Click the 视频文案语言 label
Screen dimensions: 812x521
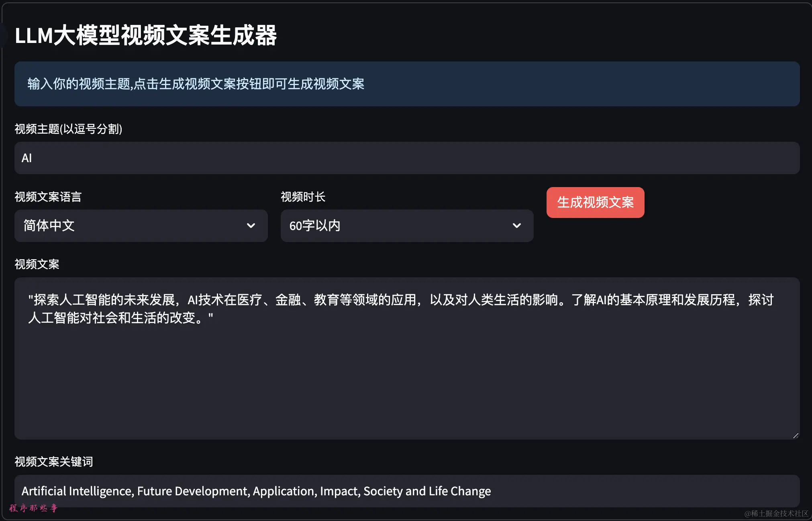click(48, 197)
